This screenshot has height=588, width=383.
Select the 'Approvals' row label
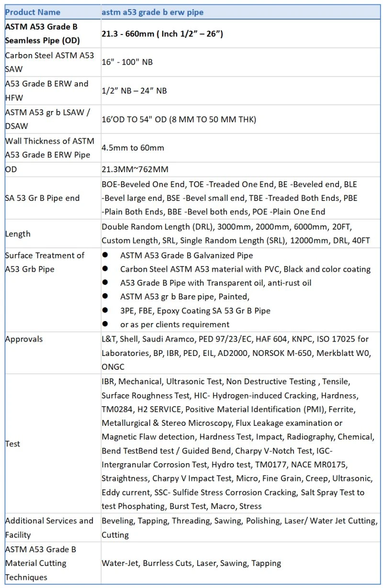[23, 339]
